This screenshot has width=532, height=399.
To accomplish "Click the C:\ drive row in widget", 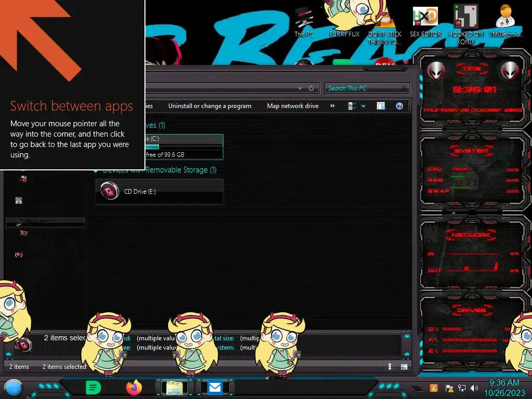I will coord(470,329).
